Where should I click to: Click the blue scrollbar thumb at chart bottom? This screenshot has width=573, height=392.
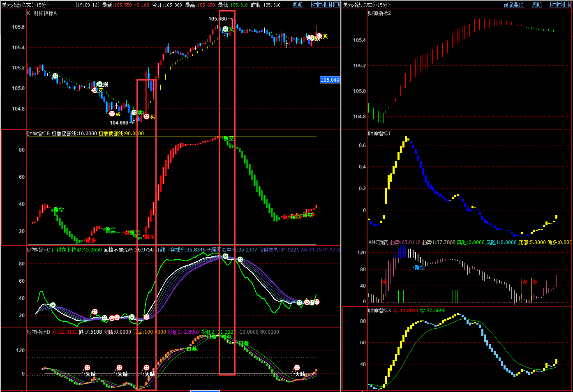(205, 391)
